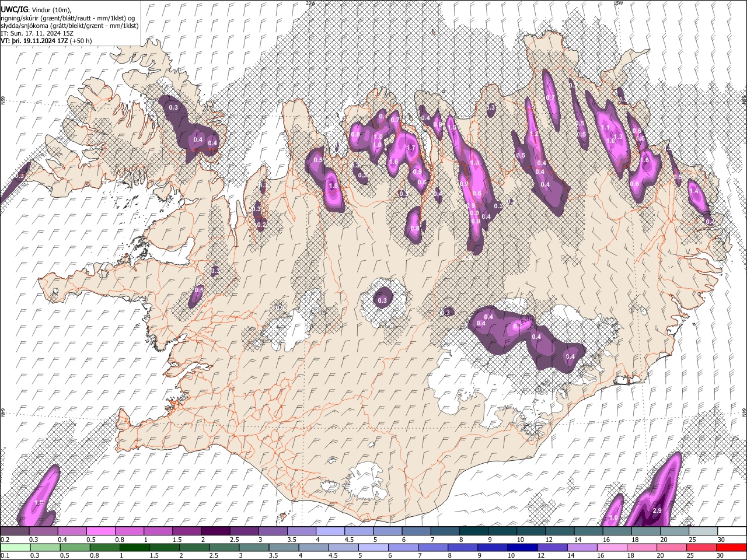Click the initial time line 'IT: Sun. 17. 11. 2024 15Z'
The width and height of the screenshot is (747, 560).
(x=37, y=33)
